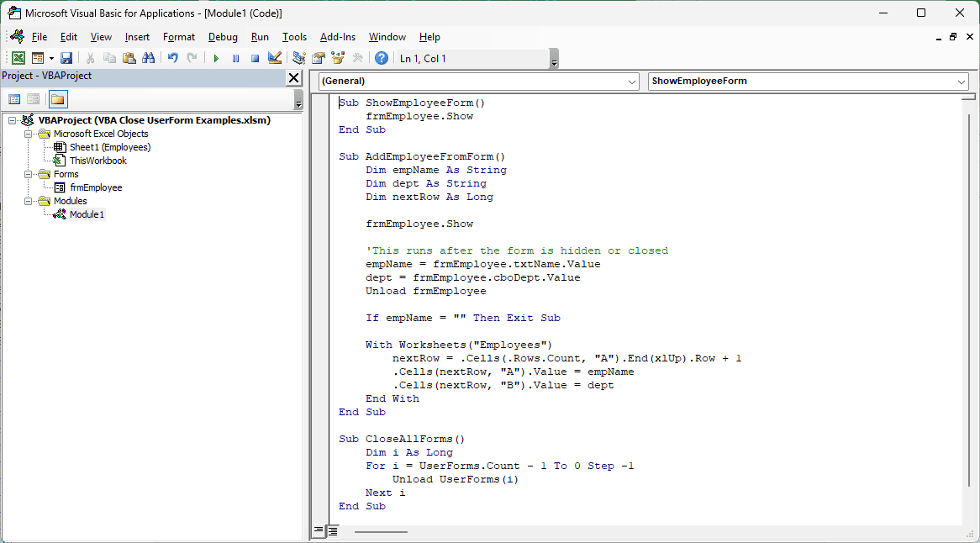Collapse the Forms folder node
980x543 pixels.
(x=28, y=174)
